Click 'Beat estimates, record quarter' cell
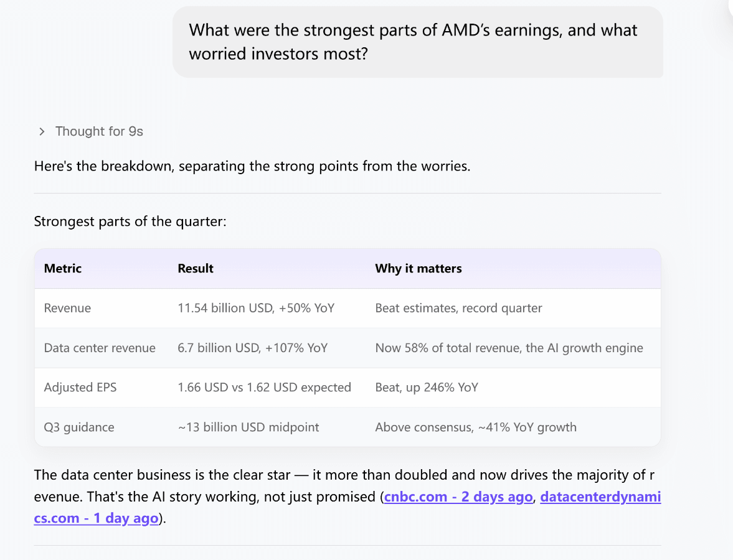The height and width of the screenshot is (560, 733). click(458, 308)
